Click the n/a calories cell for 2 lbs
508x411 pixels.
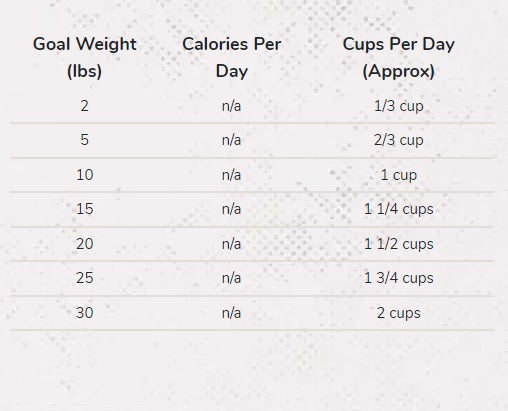pyautogui.click(x=232, y=106)
